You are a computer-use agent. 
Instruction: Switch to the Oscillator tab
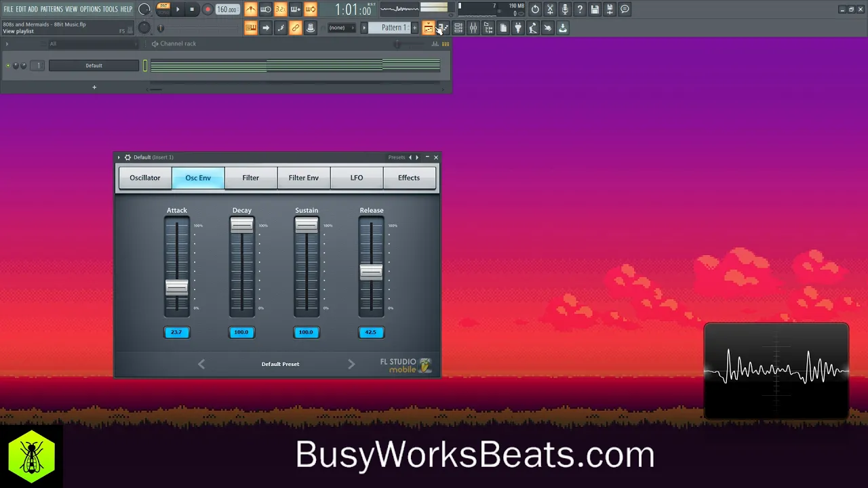click(x=145, y=178)
